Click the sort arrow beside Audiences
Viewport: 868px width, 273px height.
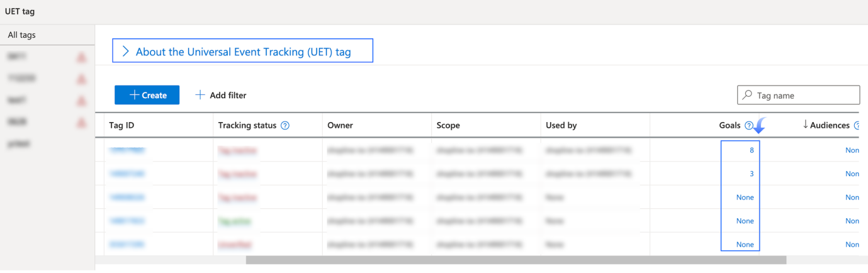point(805,125)
